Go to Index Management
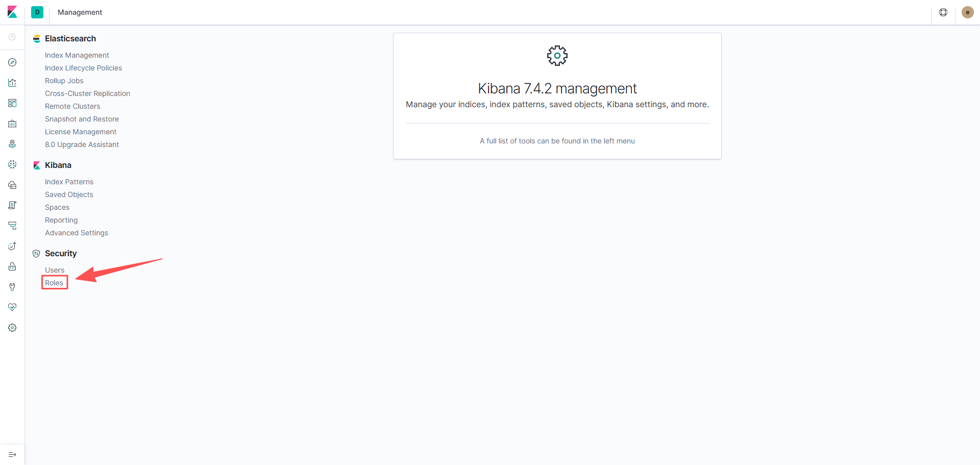The width and height of the screenshot is (980, 465). [x=77, y=55]
